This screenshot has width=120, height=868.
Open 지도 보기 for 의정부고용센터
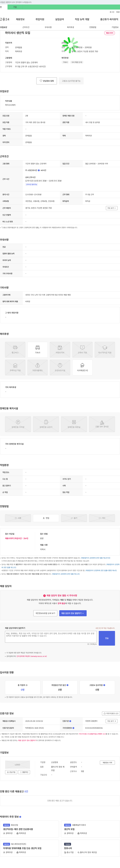pos(112,721)
